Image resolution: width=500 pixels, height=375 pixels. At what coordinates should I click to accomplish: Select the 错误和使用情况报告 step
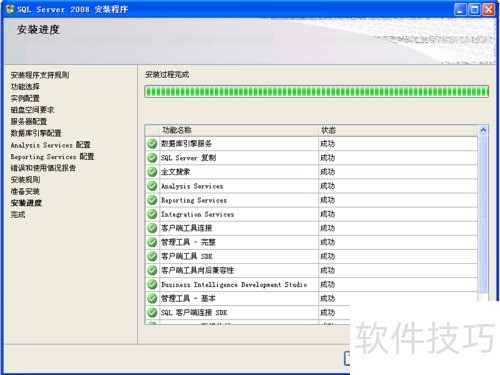(x=43, y=168)
